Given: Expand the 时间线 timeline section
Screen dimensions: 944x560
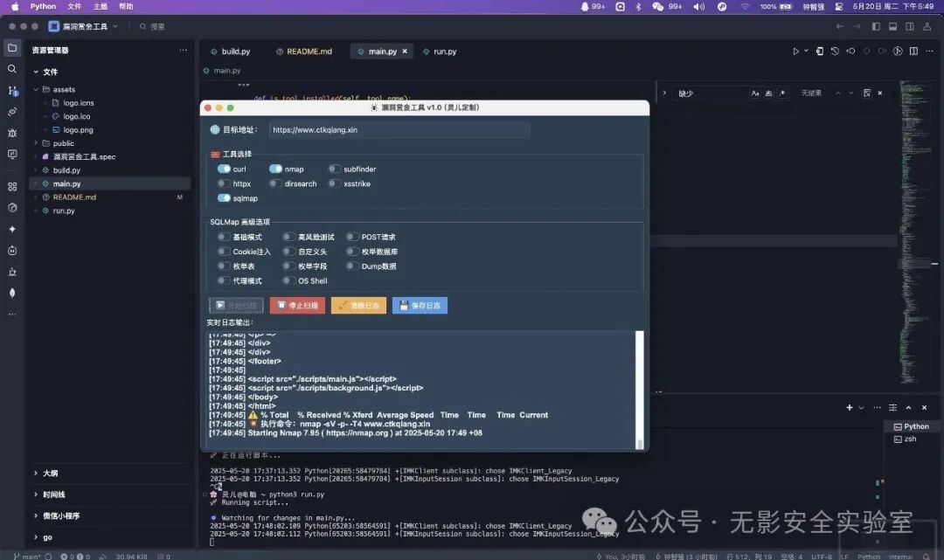Looking at the screenshot, I should (x=36, y=494).
